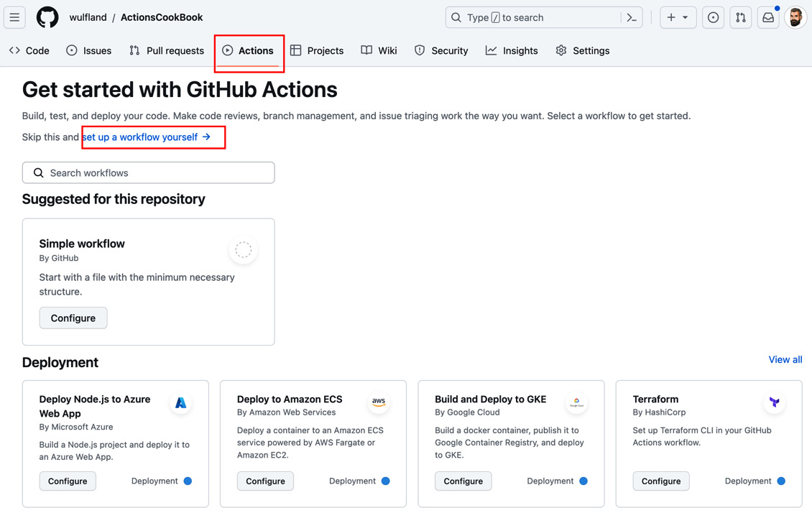Configure Deploy to Amazon ECS workflow
812x513 pixels.
click(x=265, y=481)
